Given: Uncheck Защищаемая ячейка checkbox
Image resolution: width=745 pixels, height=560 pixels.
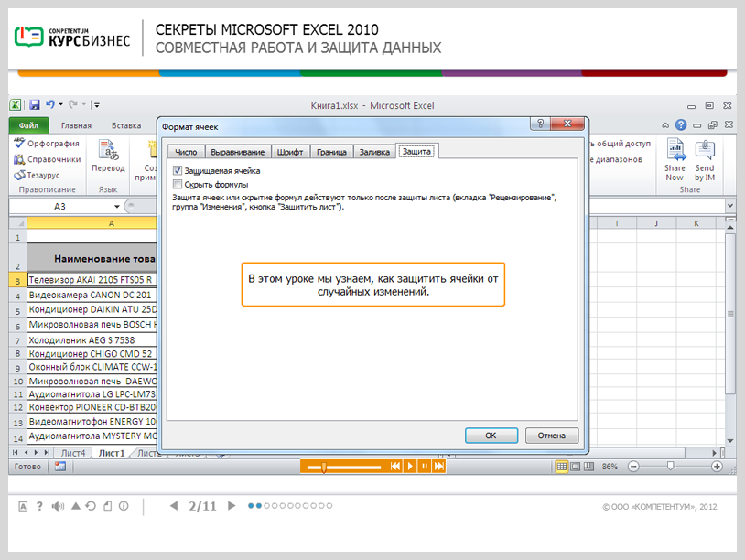Looking at the screenshot, I should tap(178, 170).
